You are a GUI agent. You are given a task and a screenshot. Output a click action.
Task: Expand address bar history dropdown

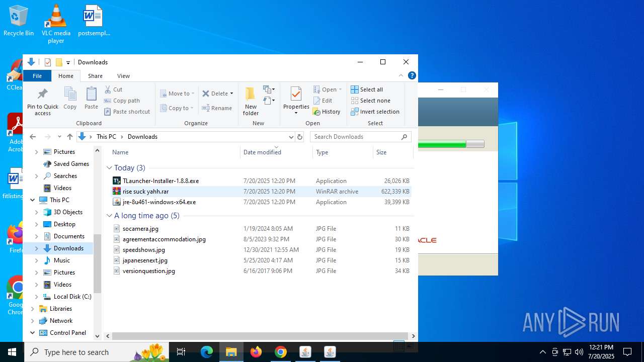291,137
